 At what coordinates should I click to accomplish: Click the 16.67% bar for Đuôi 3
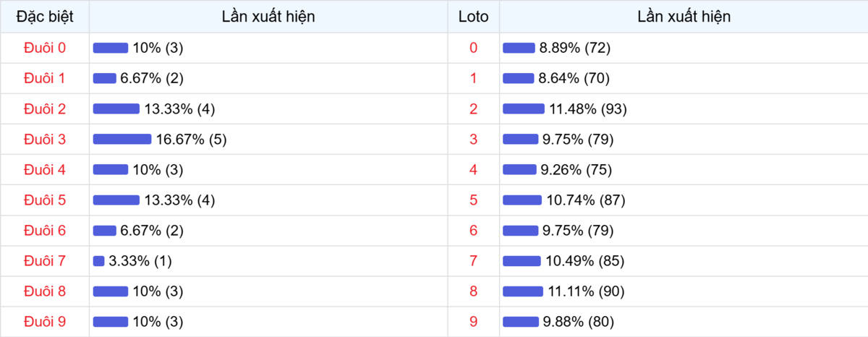pos(122,140)
